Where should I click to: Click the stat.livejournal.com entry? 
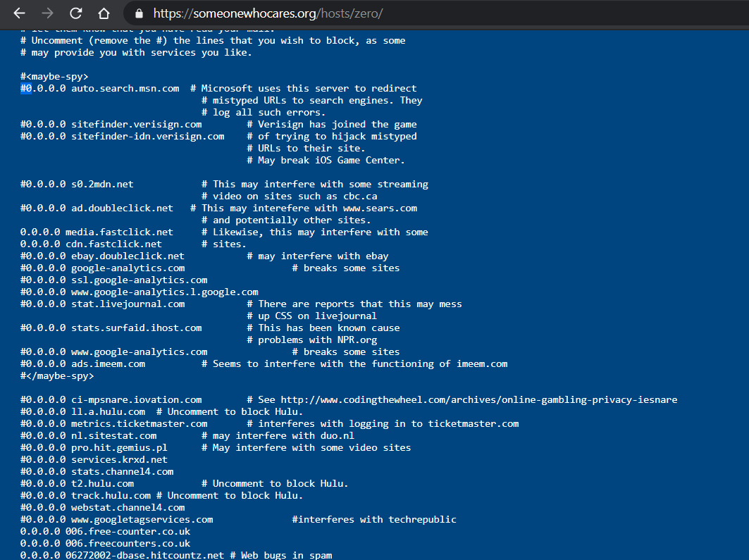128,304
